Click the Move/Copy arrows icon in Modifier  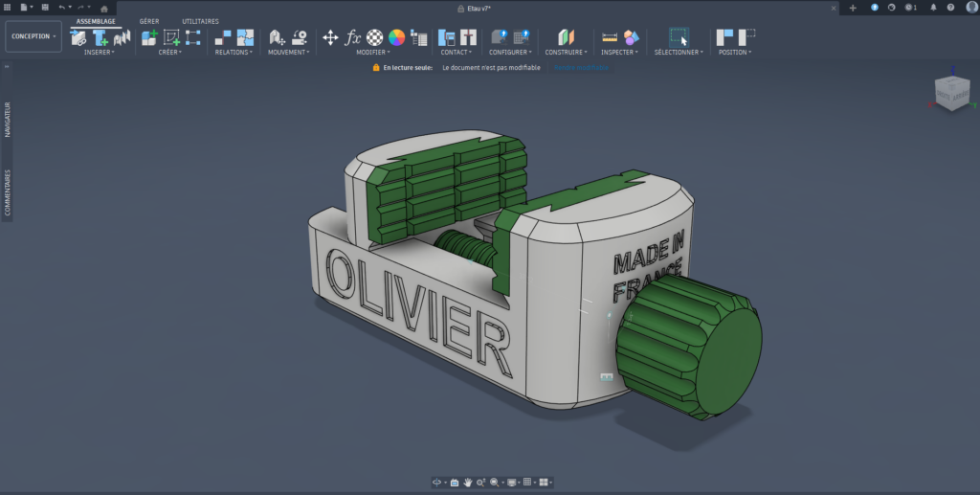coord(330,37)
